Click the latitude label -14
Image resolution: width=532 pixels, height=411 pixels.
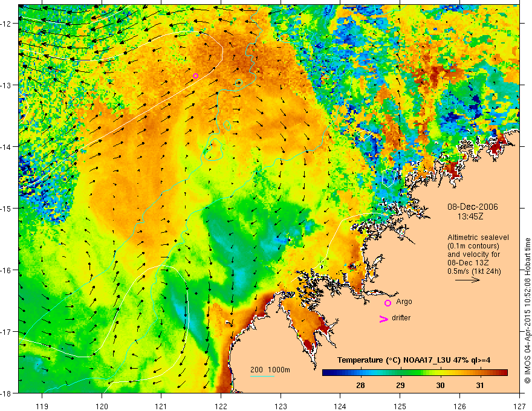click(x=7, y=147)
